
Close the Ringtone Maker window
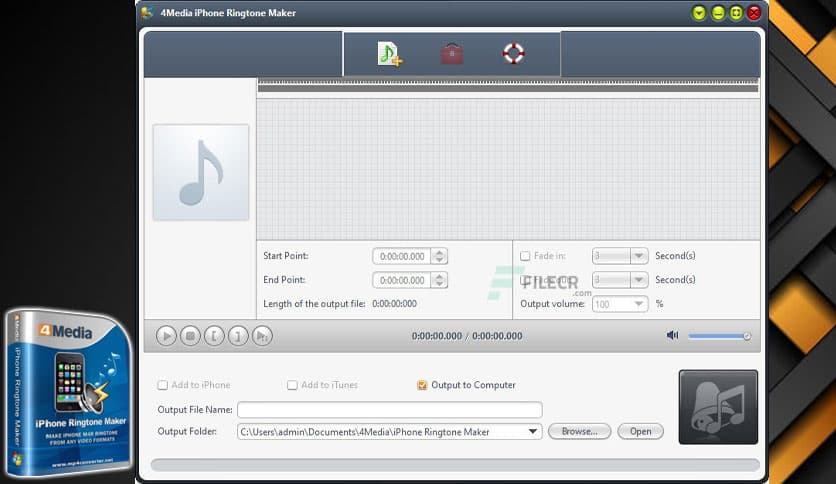(754, 13)
